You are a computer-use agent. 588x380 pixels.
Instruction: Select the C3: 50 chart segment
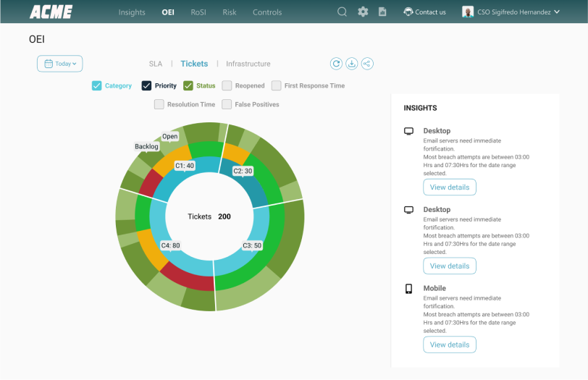point(251,245)
